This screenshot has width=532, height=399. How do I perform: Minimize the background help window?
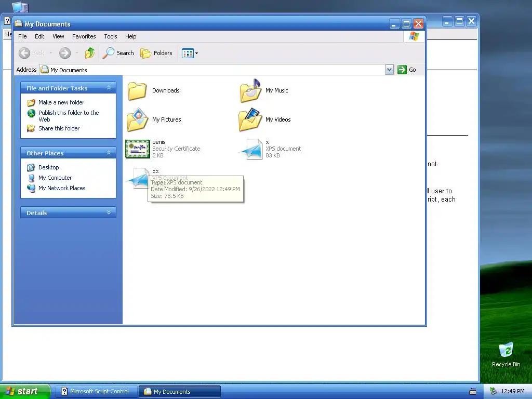click(447, 21)
